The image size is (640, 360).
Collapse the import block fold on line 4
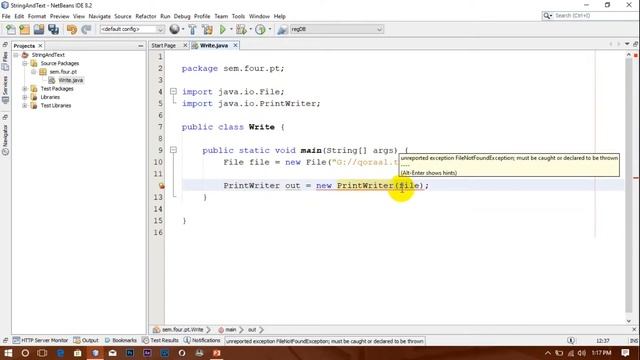coord(173,91)
